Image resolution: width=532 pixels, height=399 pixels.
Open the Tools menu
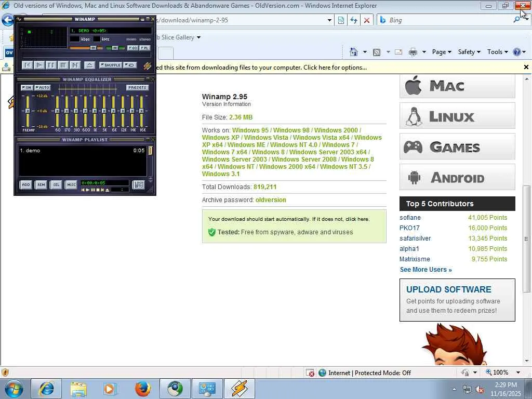point(497,52)
